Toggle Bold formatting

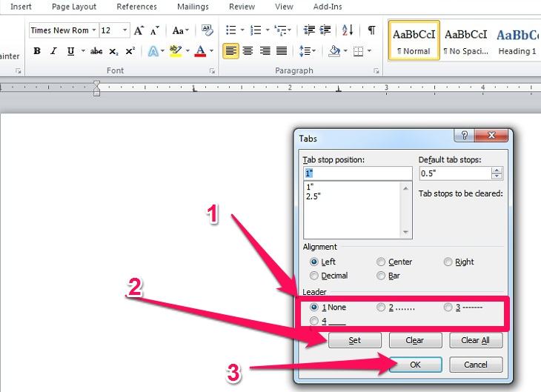tap(37, 51)
